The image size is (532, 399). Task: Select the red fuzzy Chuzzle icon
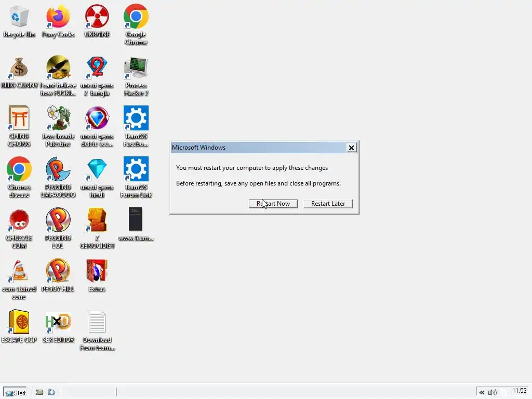(x=19, y=220)
